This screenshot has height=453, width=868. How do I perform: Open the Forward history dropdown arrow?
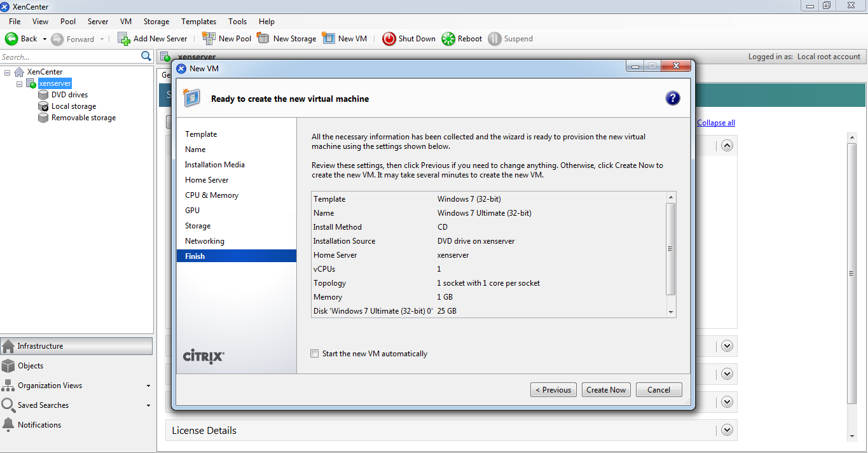click(102, 39)
